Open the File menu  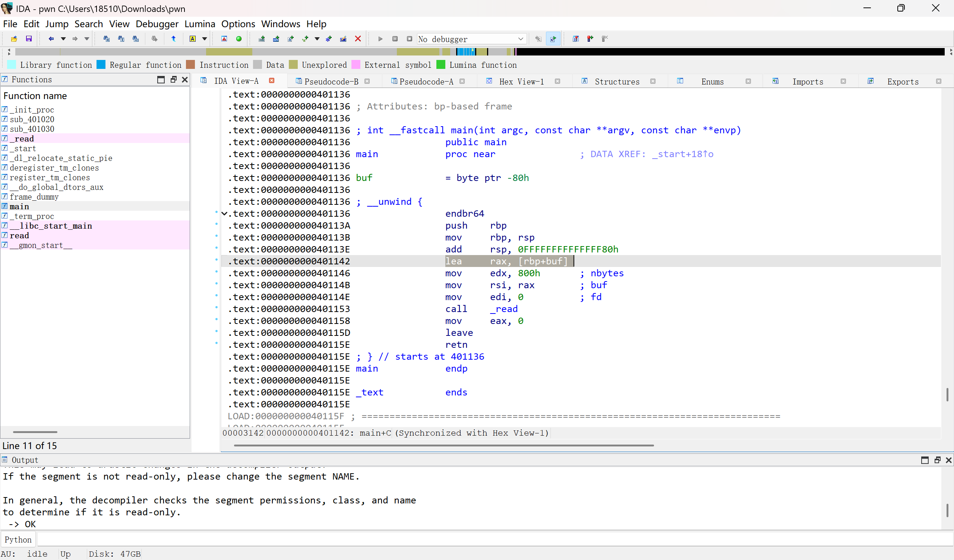click(x=10, y=24)
